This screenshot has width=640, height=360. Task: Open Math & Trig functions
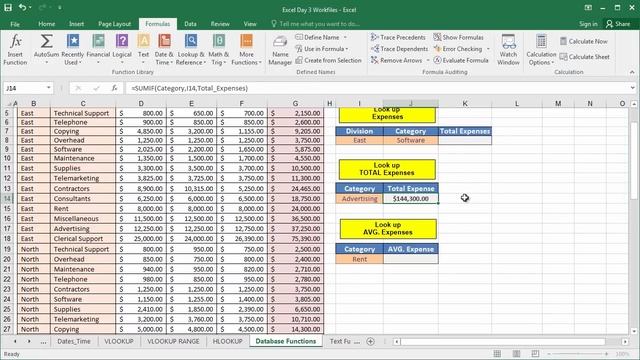tap(219, 49)
